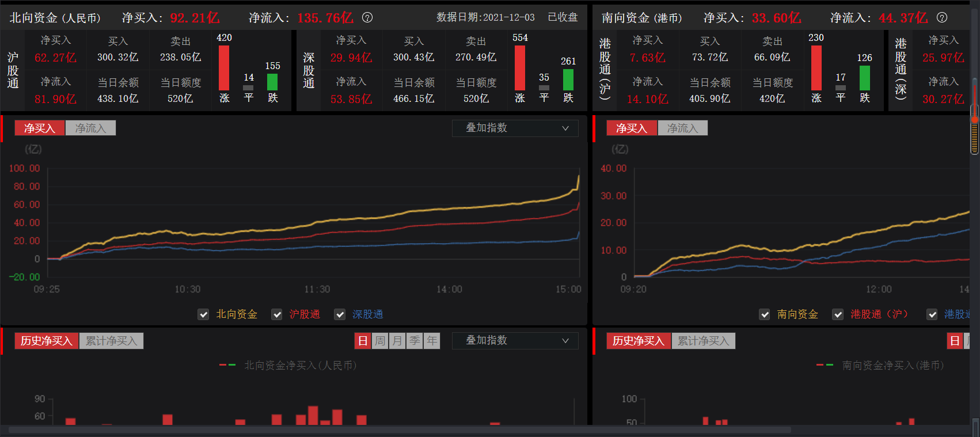Screen dimensions: 980x437
Task: Click green 跌 bar showing 261 in 深股通
Action: coord(568,79)
